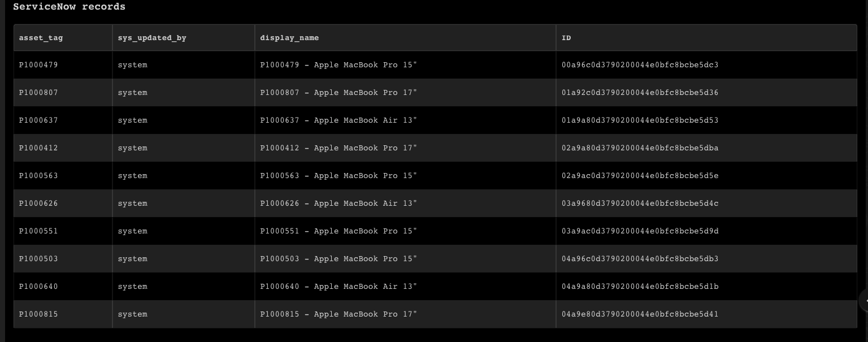Click display name P1000412 - Apple MacBook Pro 17"
Screen dimensions: 868x342
(338, 148)
